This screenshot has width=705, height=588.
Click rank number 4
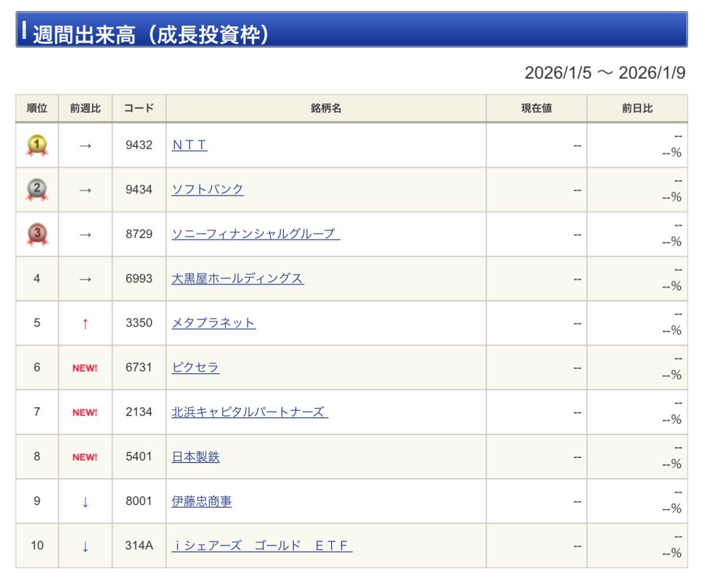point(37,278)
